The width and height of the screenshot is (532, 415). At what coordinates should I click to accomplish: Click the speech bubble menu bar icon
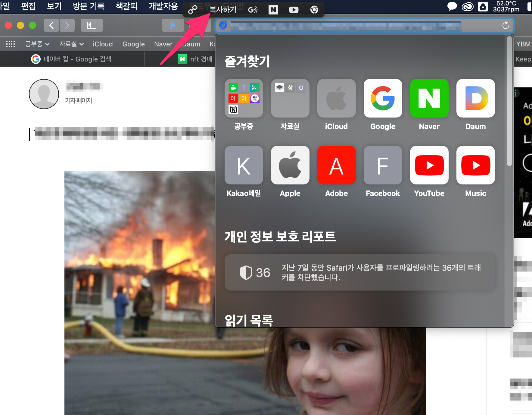pos(452,6)
